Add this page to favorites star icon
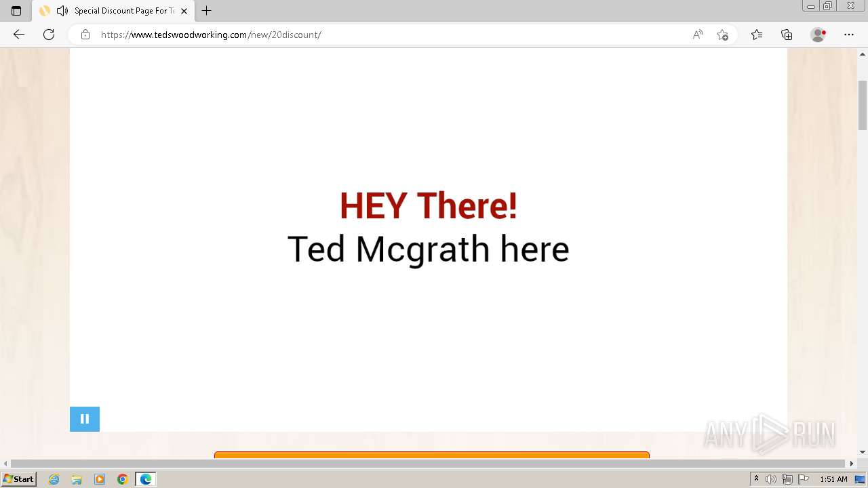 (x=723, y=35)
